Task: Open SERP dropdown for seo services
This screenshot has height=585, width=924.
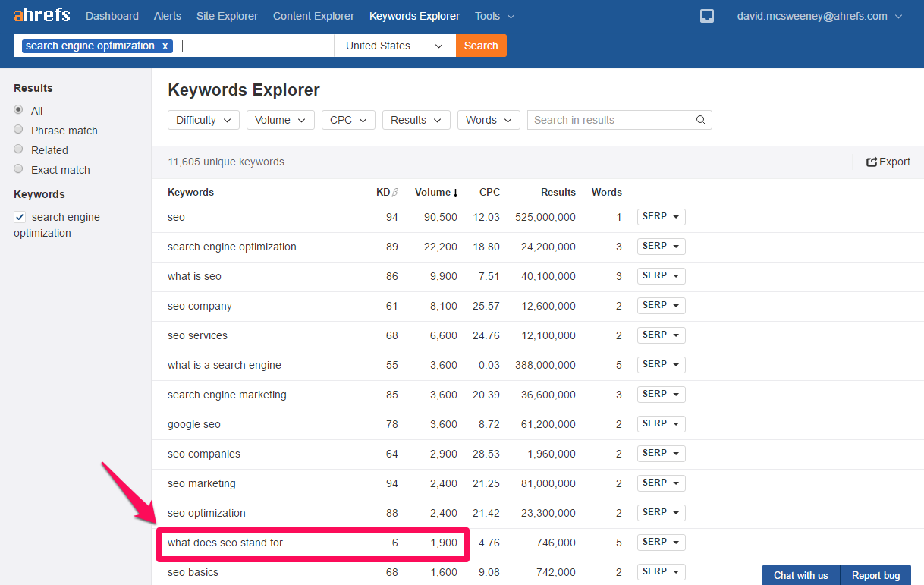Action: point(661,335)
